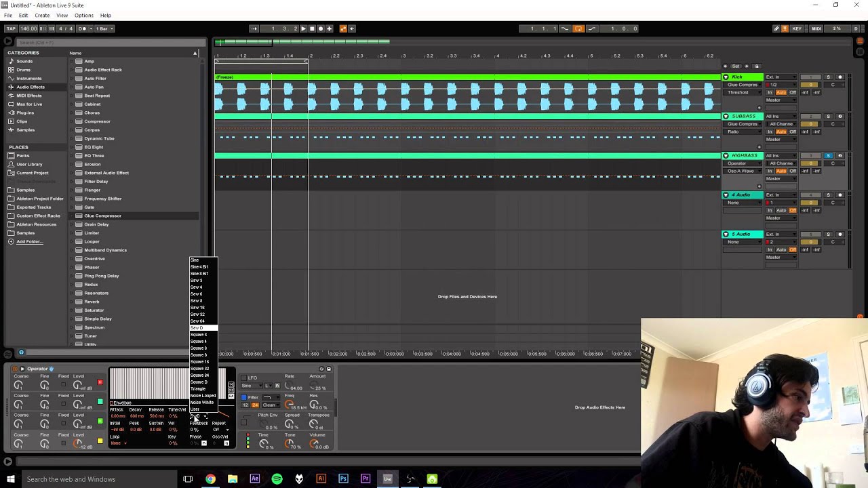Solo the Kick track
The image size is (868, 488).
(x=828, y=77)
